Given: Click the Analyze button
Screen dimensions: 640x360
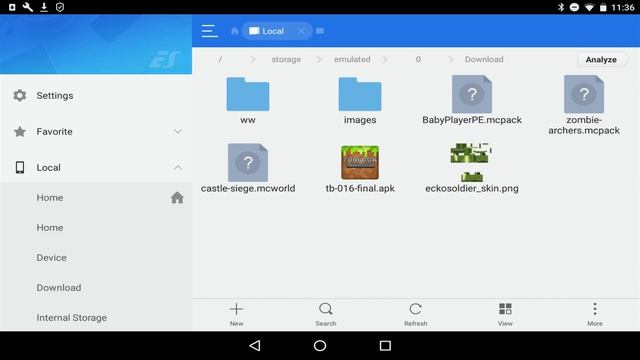Looking at the screenshot, I should pyautogui.click(x=601, y=60).
